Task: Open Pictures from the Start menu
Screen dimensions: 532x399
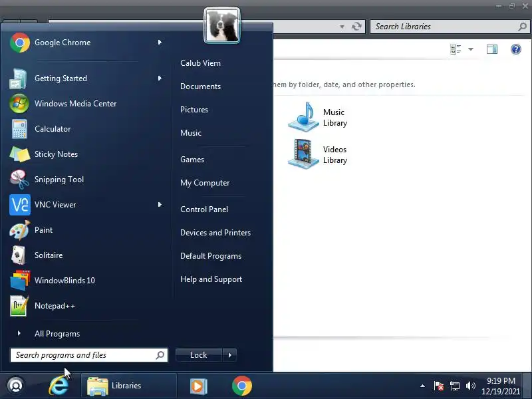Action: 194,110
